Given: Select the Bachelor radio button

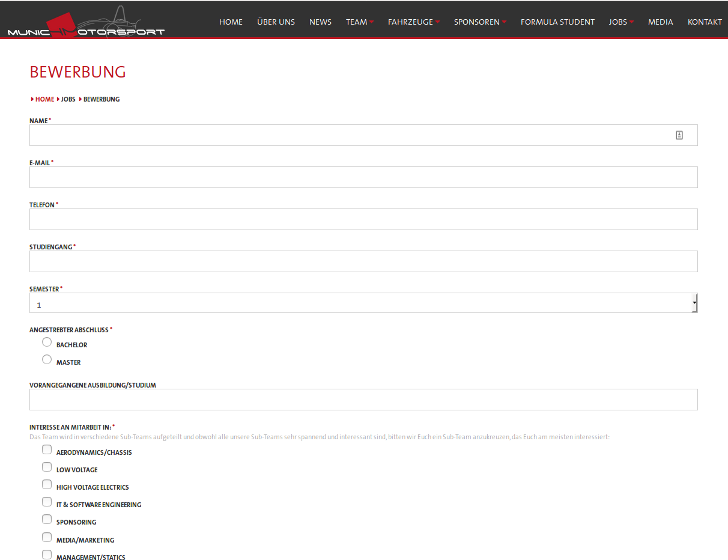Looking at the screenshot, I should coord(47,342).
